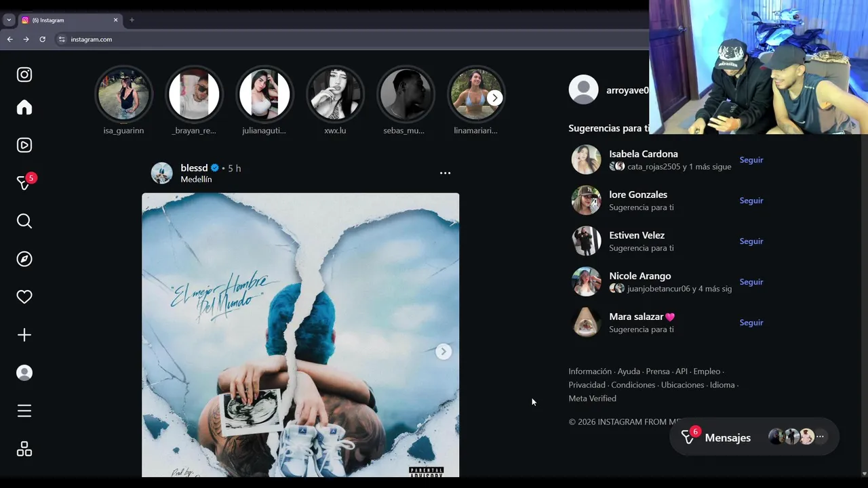Open arroyave0 account profile
The height and width of the screenshot is (488, 868).
627,91
